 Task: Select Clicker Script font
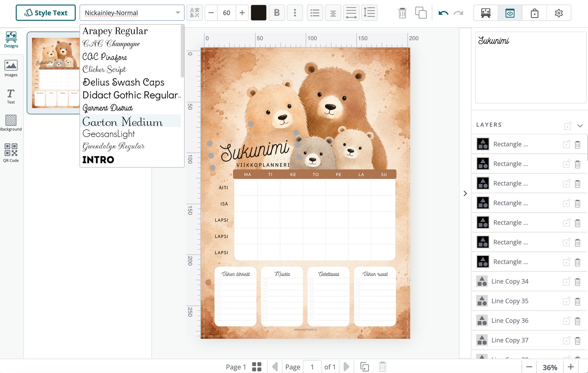104,70
